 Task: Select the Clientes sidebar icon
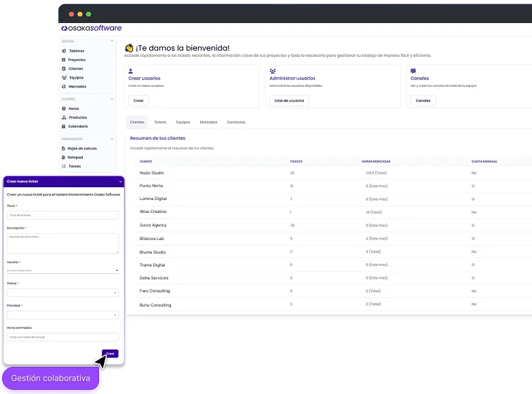point(64,68)
